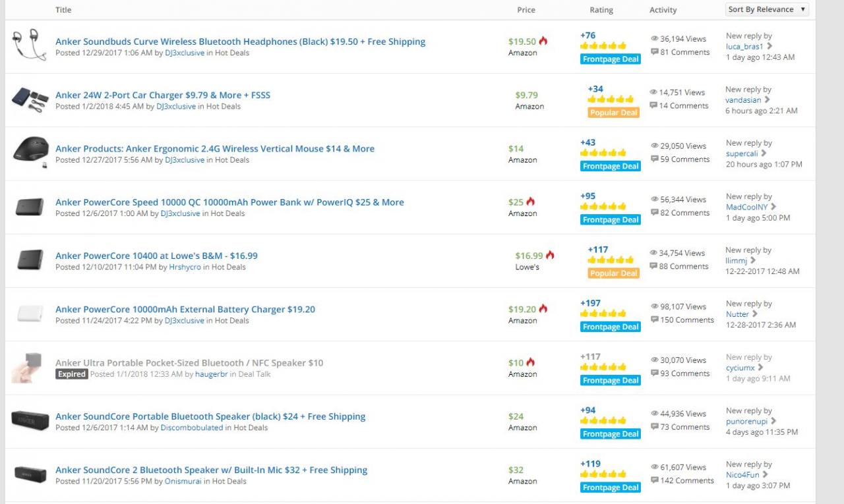Click the eye views icon beside 98,107 Views
The height and width of the screenshot is (504, 844).
click(x=654, y=306)
